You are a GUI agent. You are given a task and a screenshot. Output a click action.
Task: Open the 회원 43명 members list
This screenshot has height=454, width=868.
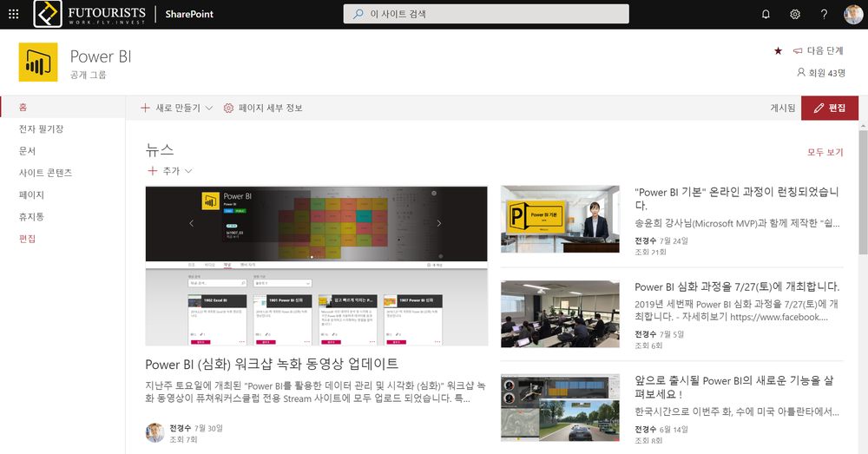point(819,73)
